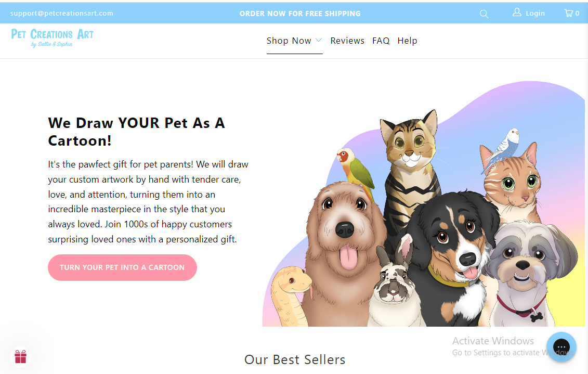Open the gift rewards icon

click(21, 357)
